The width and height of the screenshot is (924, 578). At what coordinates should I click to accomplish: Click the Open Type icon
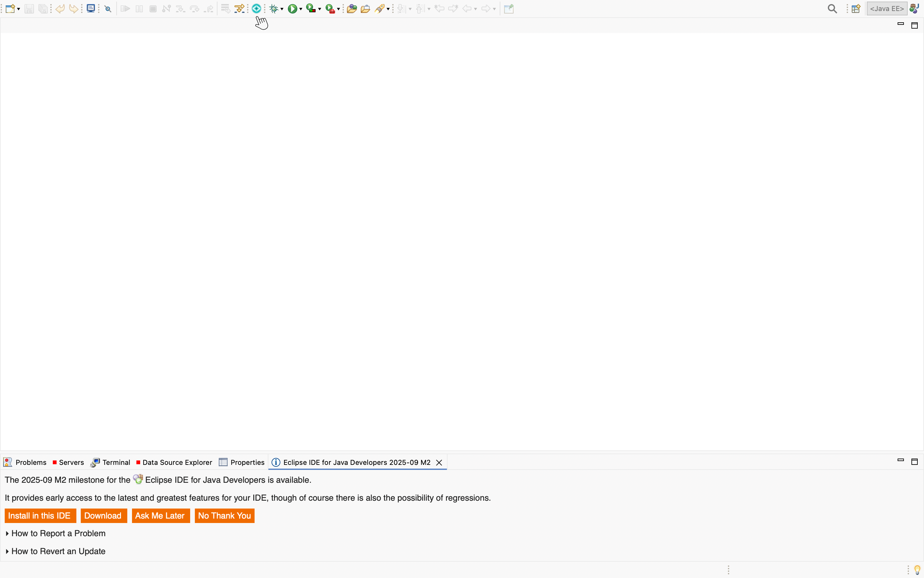[352, 8]
